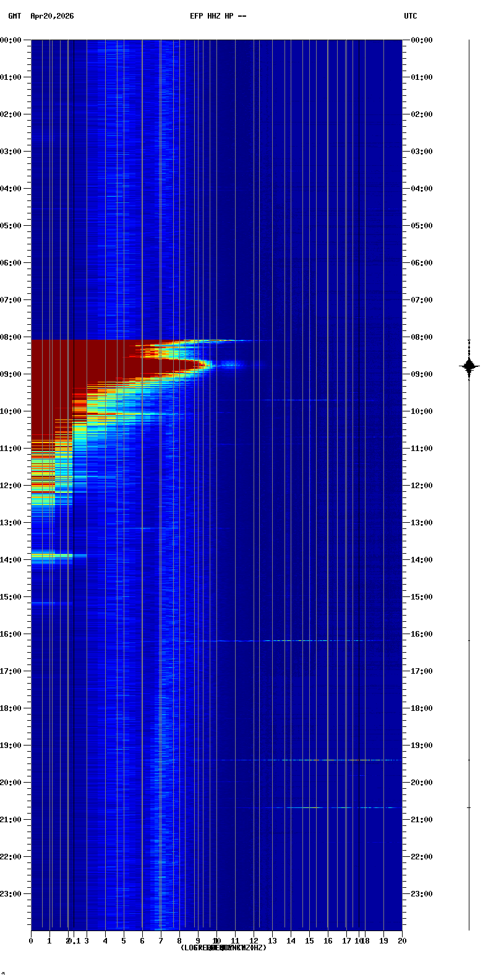Select the 16:00 mark on right UTC axis
496x980 pixels.
click(422, 634)
